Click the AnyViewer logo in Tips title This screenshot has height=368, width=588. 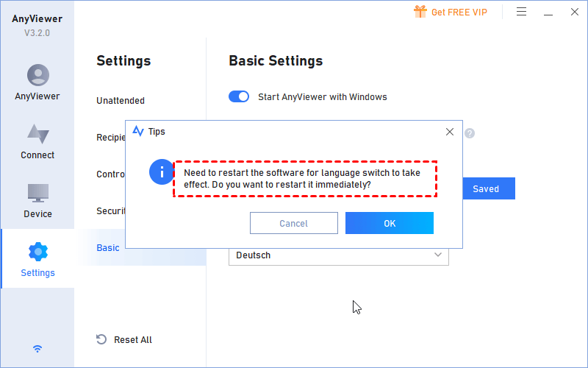[138, 131]
